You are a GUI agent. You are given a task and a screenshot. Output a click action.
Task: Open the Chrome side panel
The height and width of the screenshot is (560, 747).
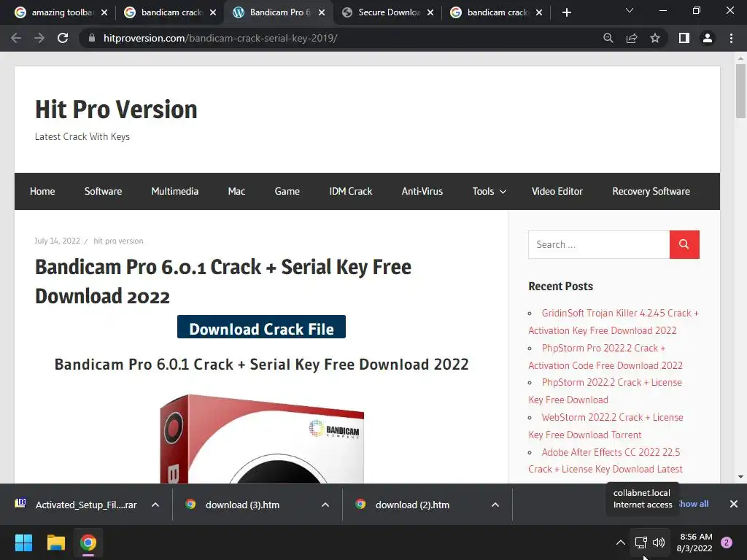point(684,38)
